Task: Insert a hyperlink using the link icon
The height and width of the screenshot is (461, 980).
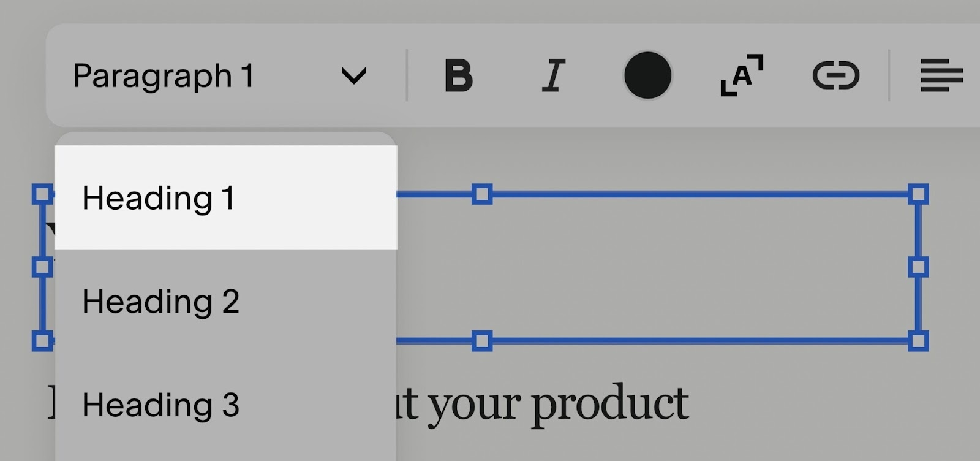Action: pyautogui.click(x=836, y=76)
